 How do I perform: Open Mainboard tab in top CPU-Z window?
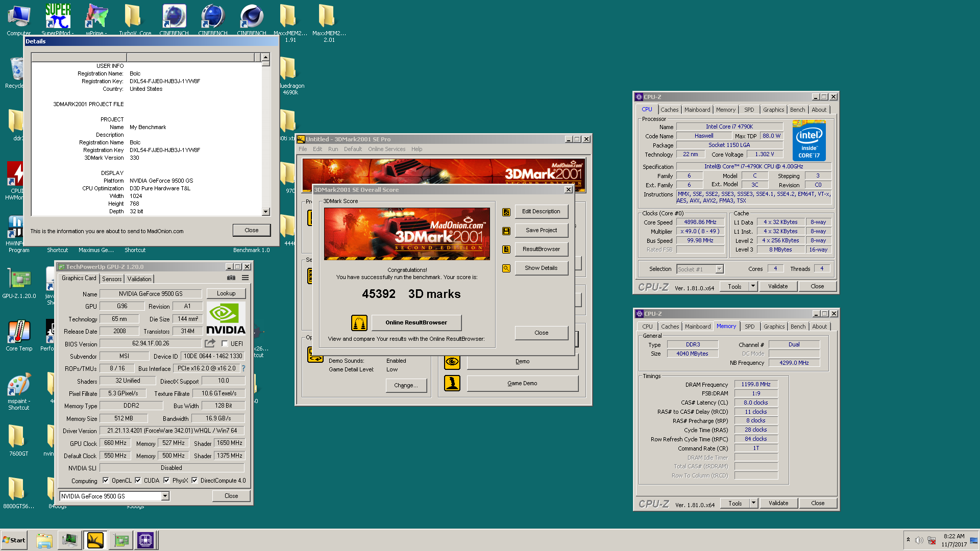[697, 110]
